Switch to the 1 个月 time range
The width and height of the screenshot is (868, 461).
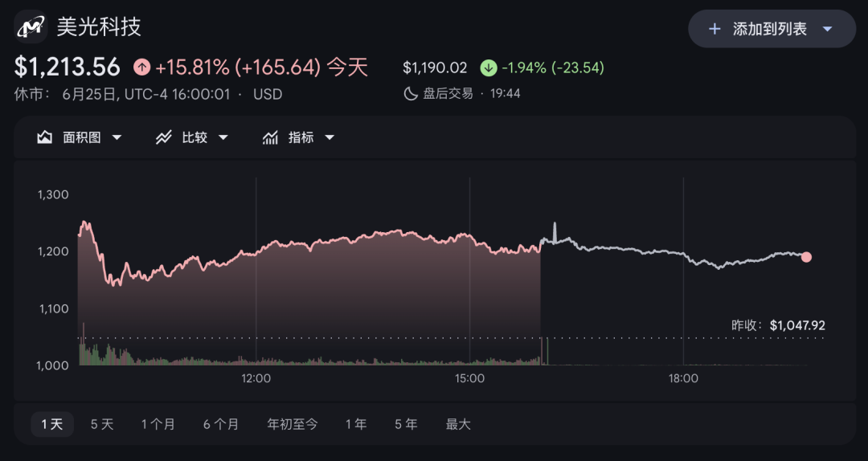[x=158, y=425]
